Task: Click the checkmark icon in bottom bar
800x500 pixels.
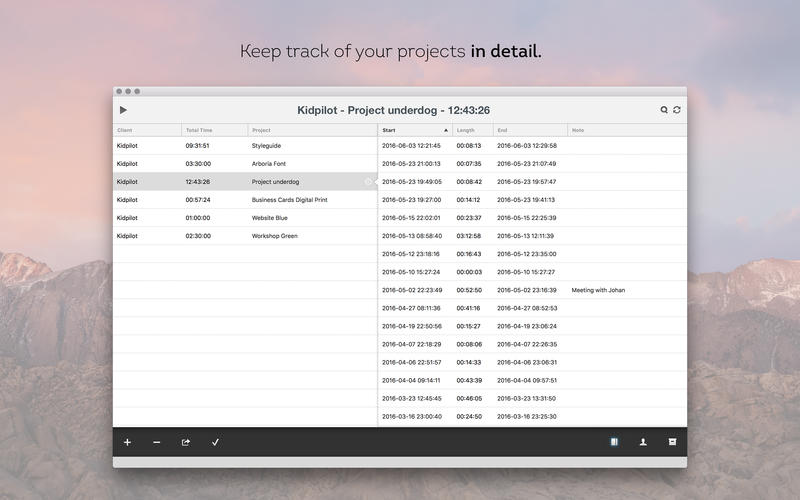Action: point(215,442)
